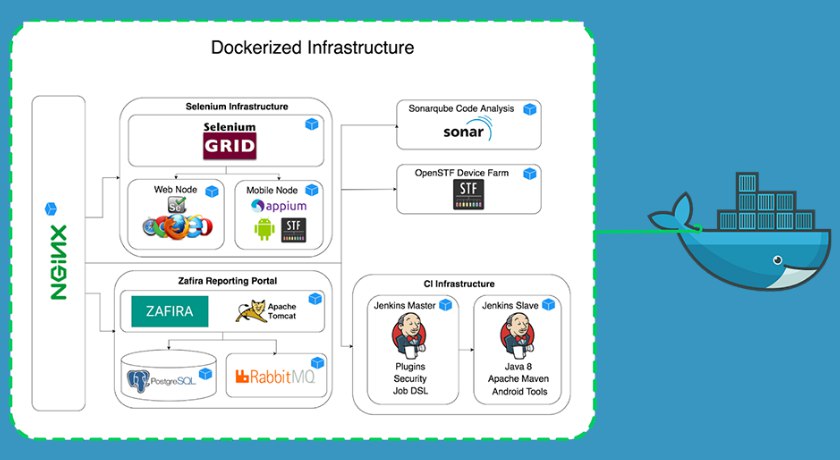Click the Plugins text under Jenkins Master
The height and width of the screenshot is (460, 840).
410,367
